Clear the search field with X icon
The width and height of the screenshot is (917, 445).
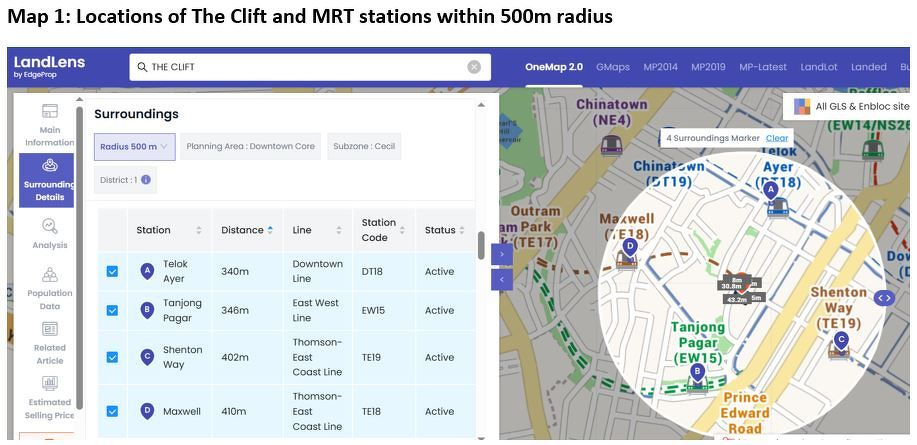pyautogui.click(x=474, y=67)
